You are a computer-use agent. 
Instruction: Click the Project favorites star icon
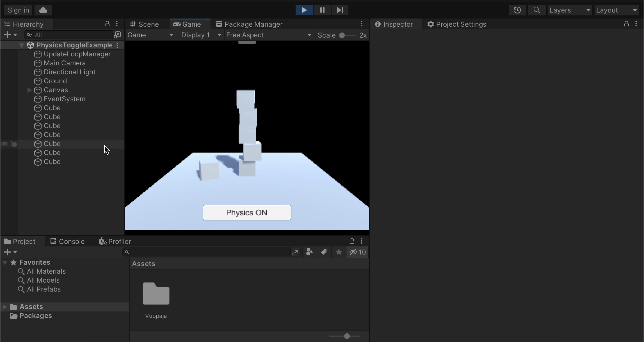(x=339, y=252)
